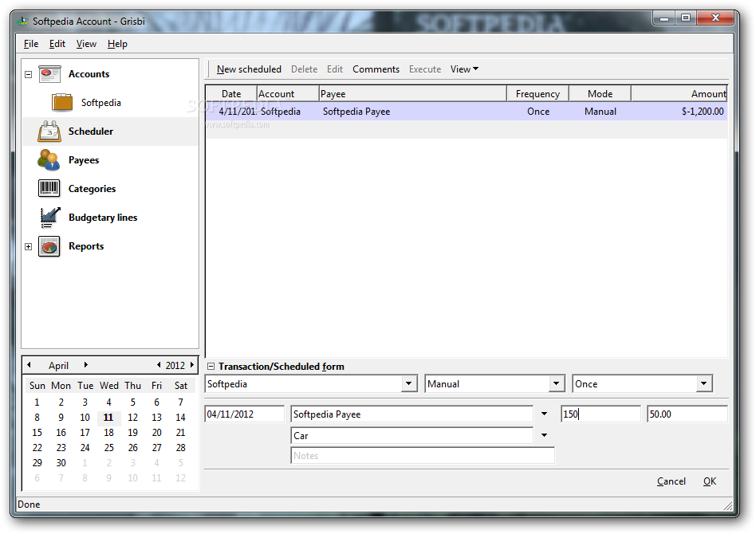Click the Budgetary lines chart icon
The width and height of the screenshot is (756, 534).
point(49,218)
